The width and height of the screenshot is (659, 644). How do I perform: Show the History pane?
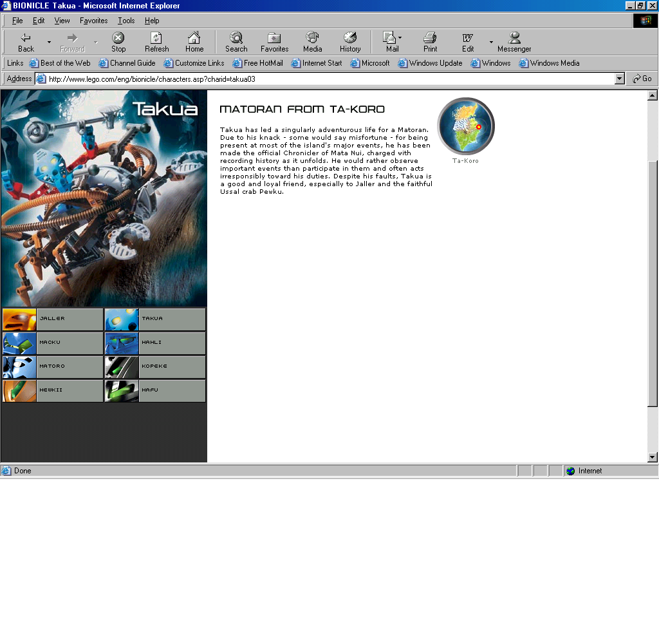pyautogui.click(x=350, y=42)
